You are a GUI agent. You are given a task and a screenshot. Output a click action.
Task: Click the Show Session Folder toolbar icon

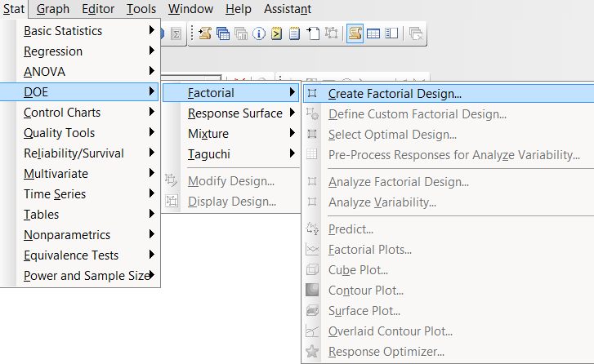[205, 33]
